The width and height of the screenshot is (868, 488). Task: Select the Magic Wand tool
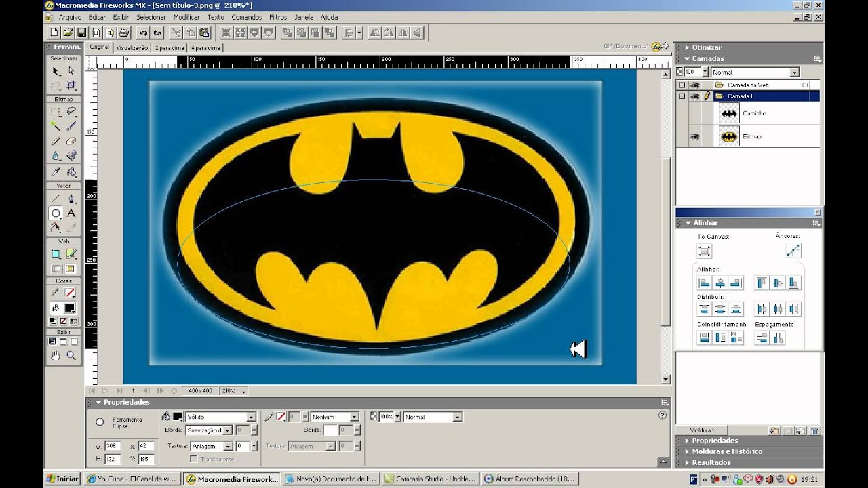point(56,126)
